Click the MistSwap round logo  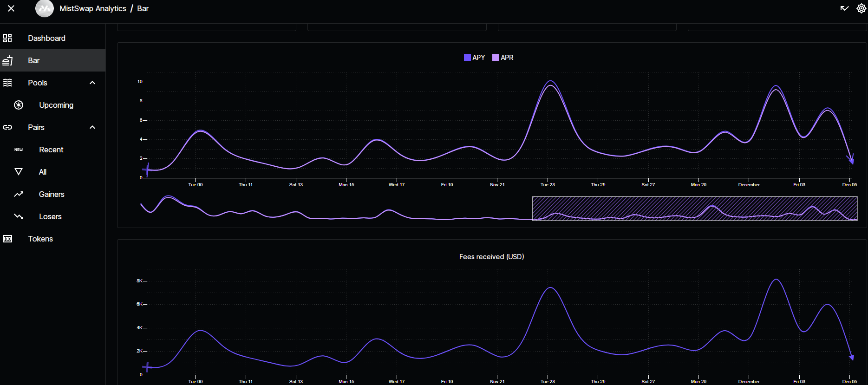click(45, 8)
